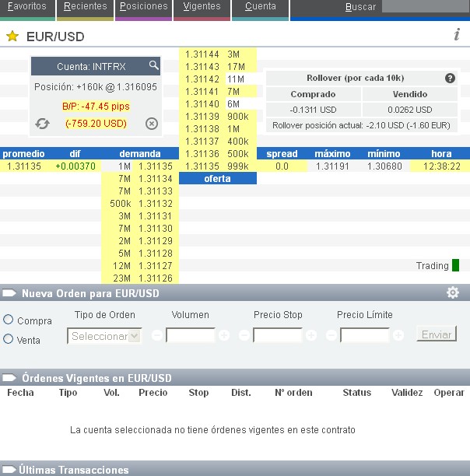Click the hora value 12:38:22
Screen dimensions: 470x476
click(x=442, y=166)
